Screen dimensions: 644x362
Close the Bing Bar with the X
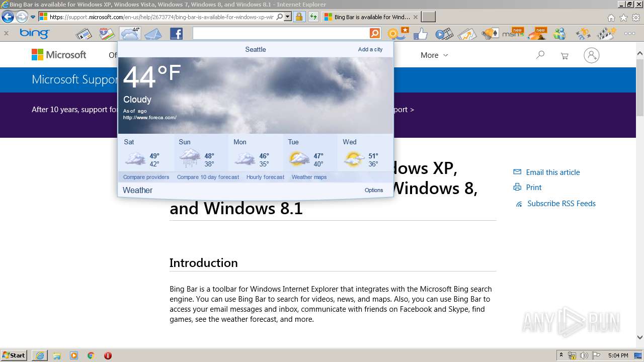6,34
